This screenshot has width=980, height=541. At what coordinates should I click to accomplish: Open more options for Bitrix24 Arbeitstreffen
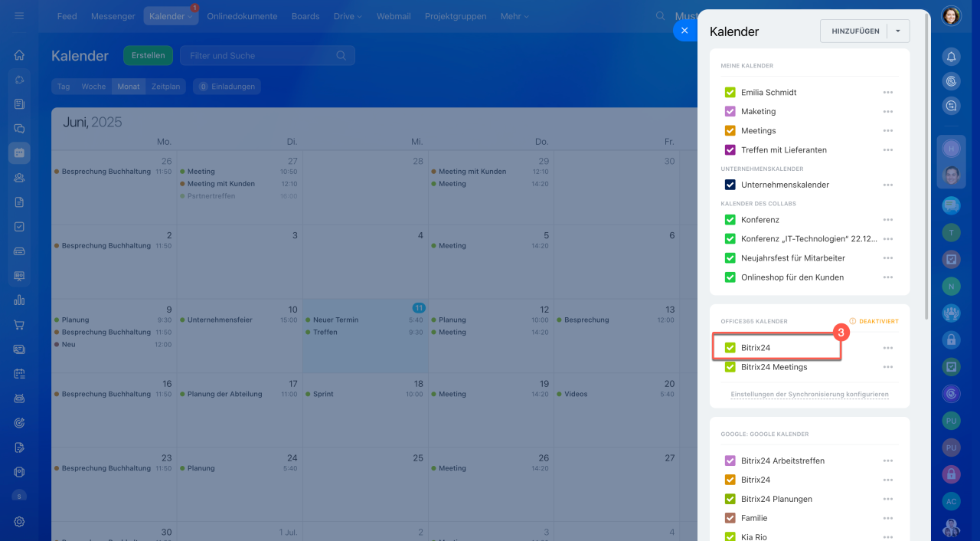[x=887, y=461]
